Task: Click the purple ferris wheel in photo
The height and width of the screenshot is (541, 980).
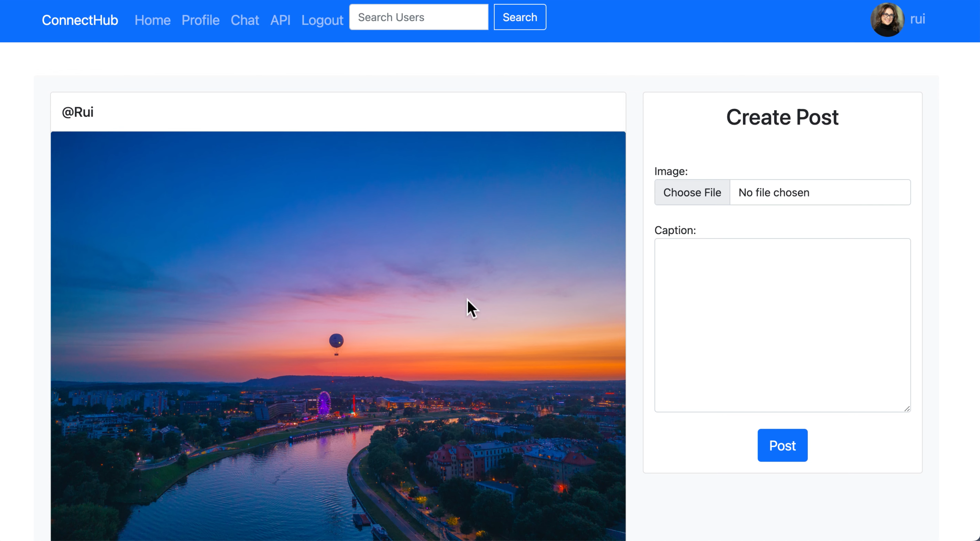Action: click(324, 403)
